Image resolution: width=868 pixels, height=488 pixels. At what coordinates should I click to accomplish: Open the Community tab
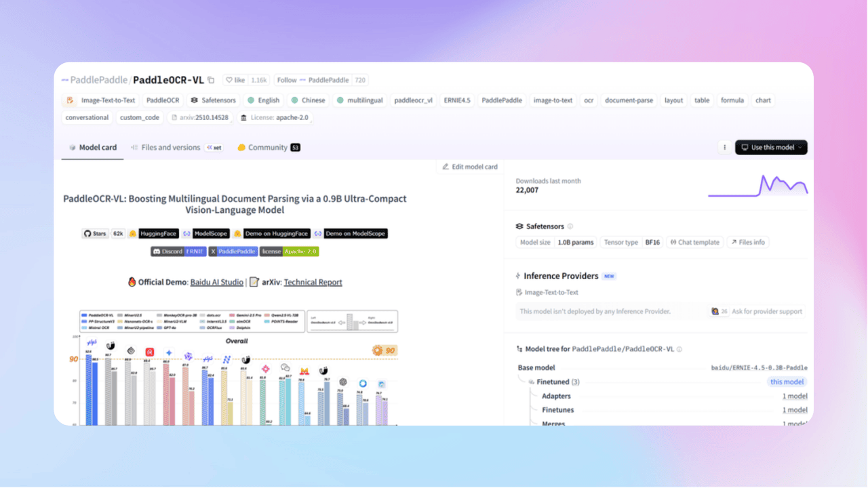pos(267,147)
